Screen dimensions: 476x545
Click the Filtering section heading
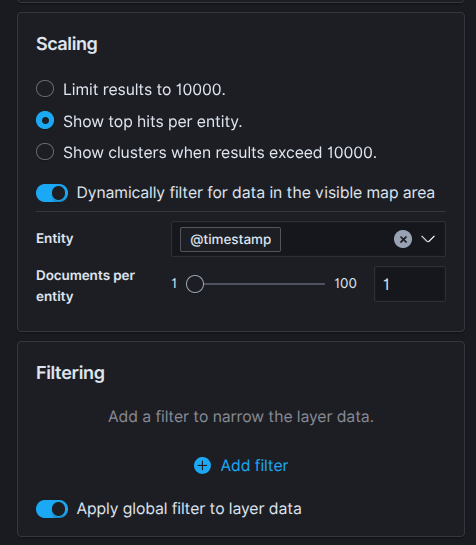click(x=70, y=373)
